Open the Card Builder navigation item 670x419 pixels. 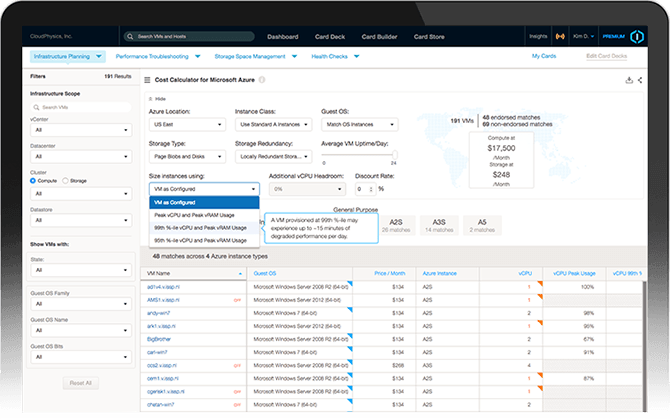click(x=379, y=37)
